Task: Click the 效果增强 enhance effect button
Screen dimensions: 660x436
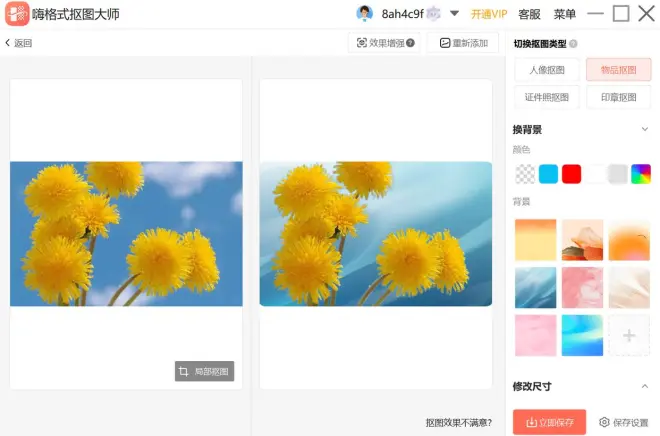Action: click(384, 43)
